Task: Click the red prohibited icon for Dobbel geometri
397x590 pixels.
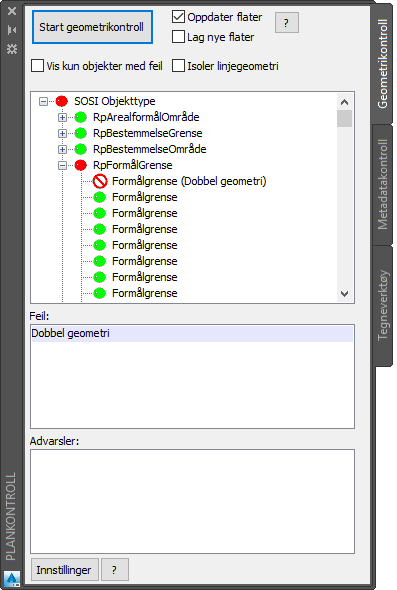Action: 100,181
